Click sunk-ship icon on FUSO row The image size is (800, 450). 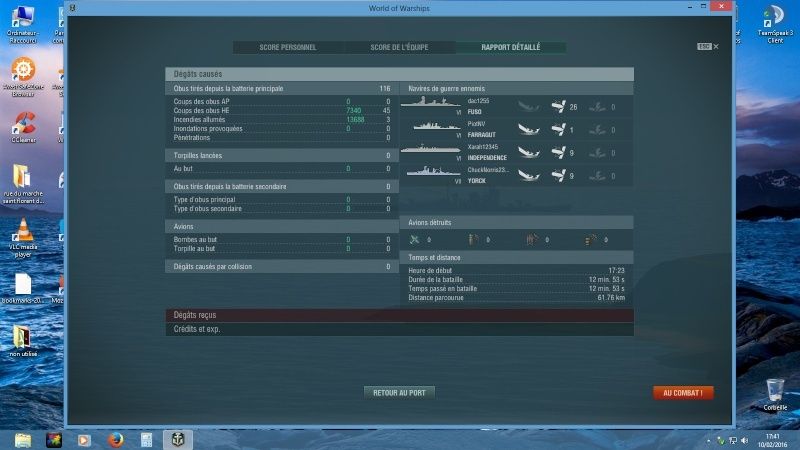[529, 107]
